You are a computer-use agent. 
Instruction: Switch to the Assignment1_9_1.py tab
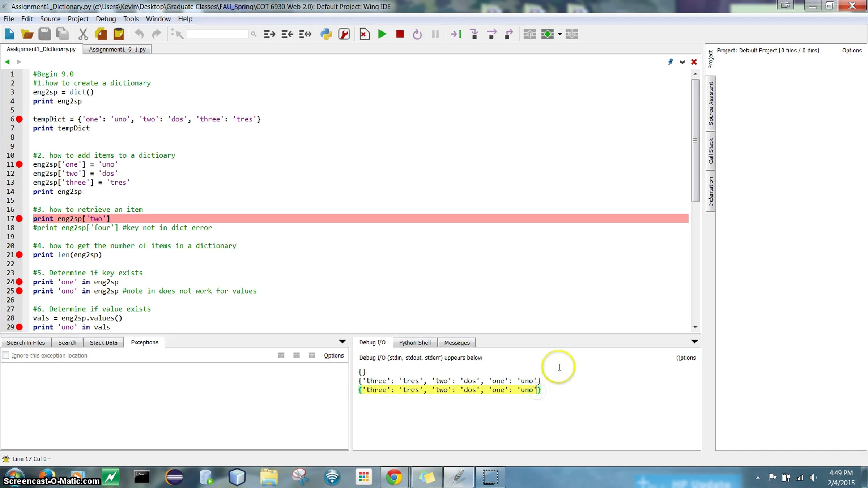[117, 50]
